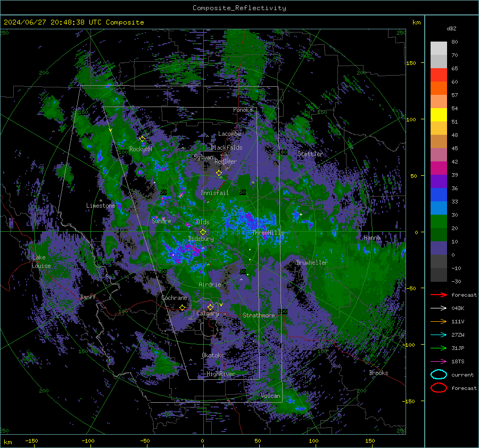Click the orange 111V arrow icon
Image resolution: width=479 pixels, height=448 pixels.
(439, 321)
